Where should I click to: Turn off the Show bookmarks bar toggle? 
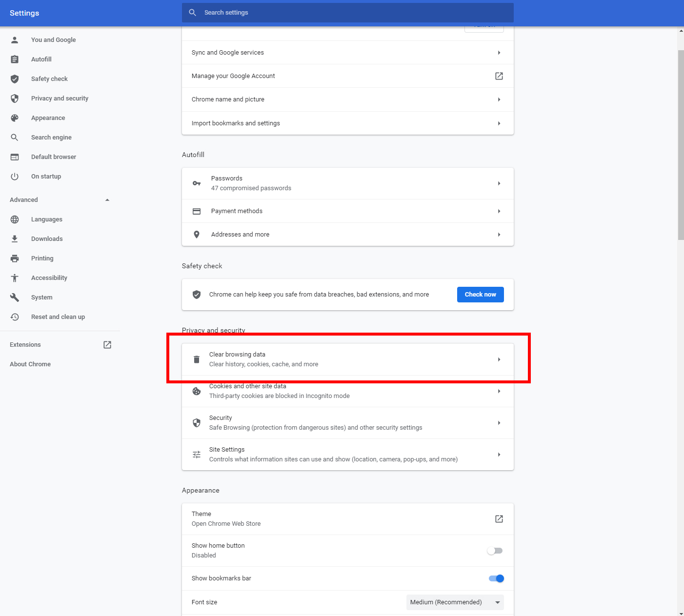point(496,578)
